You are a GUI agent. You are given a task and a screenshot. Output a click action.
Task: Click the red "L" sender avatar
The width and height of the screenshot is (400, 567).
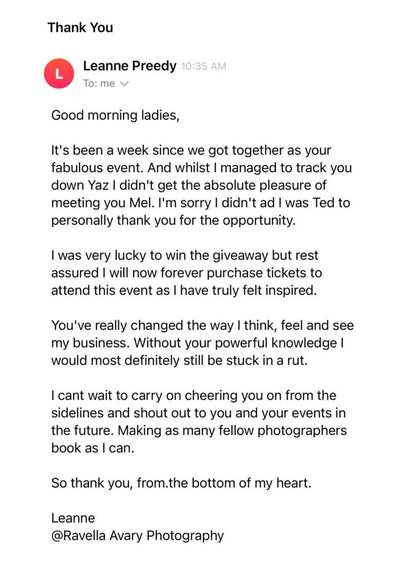[x=59, y=73]
